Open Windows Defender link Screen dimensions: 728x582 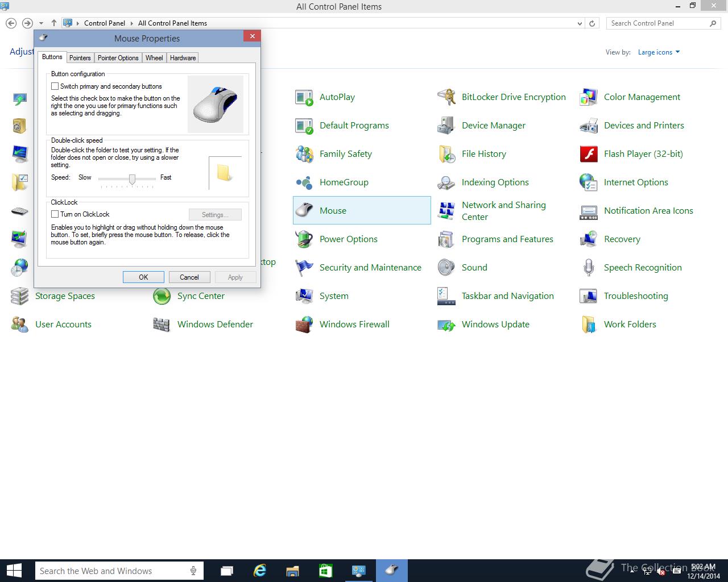(x=215, y=325)
